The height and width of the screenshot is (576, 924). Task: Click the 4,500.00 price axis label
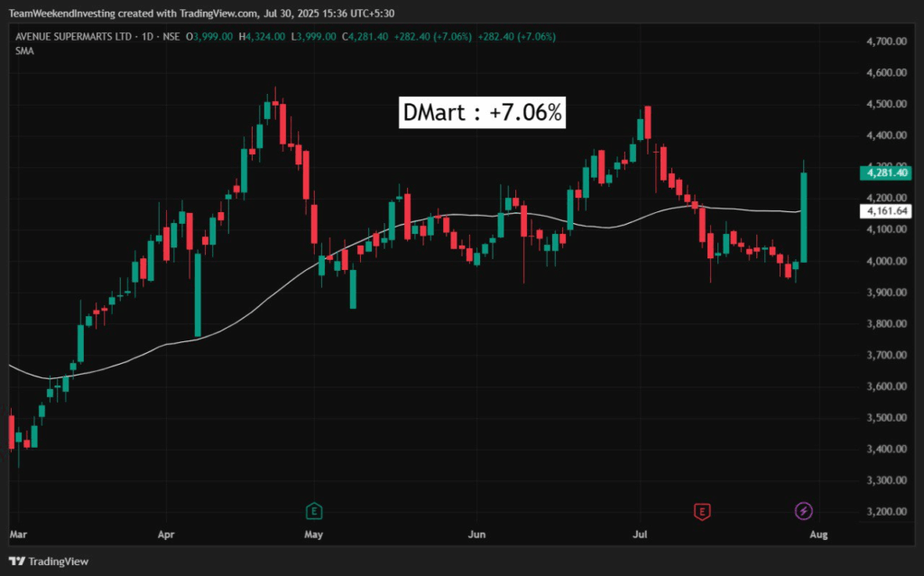(886, 104)
